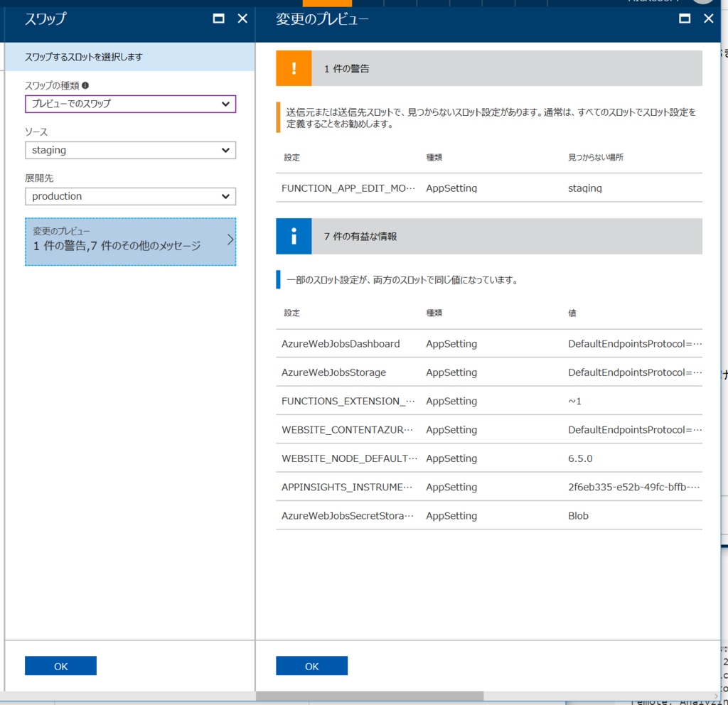Click AzureWebJobsDashboard DefaultEndpointsProtocol value
Screen dimensions: 728x705
[x=635, y=344]
